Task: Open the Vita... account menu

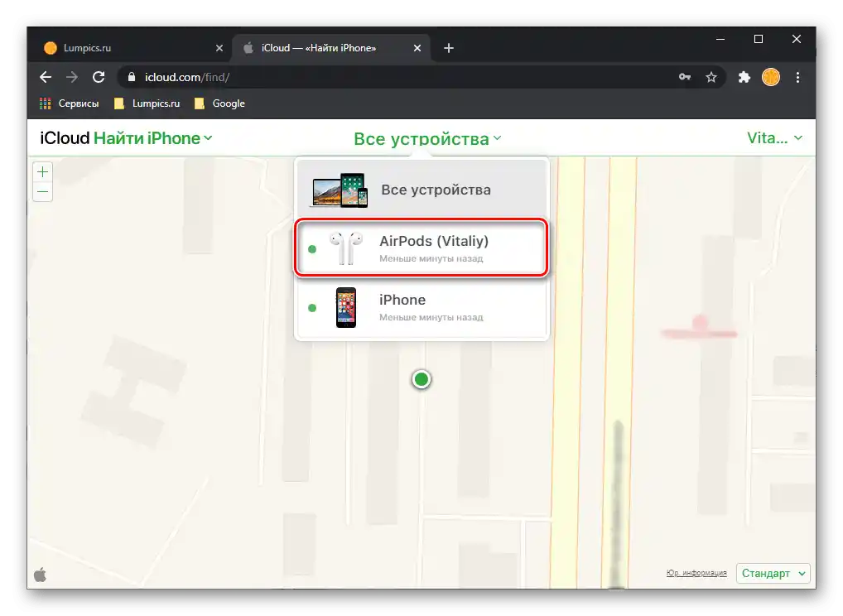Action: [x=775, y=138]
